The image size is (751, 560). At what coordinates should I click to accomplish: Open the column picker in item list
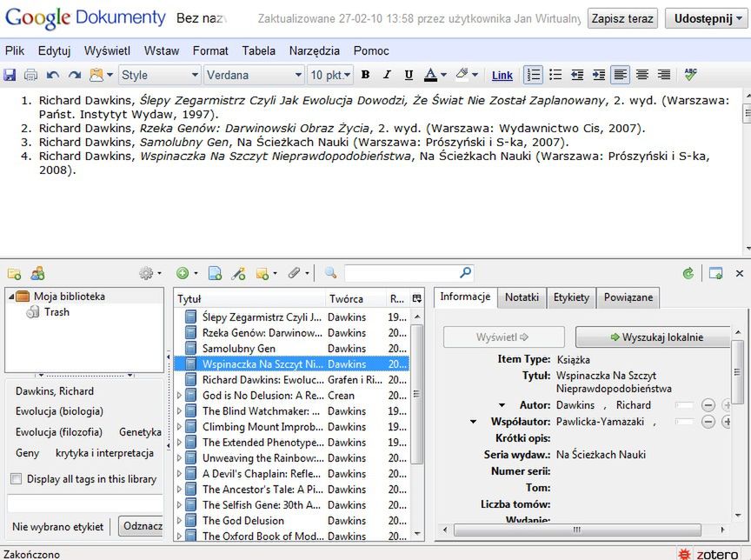point(417,299)
